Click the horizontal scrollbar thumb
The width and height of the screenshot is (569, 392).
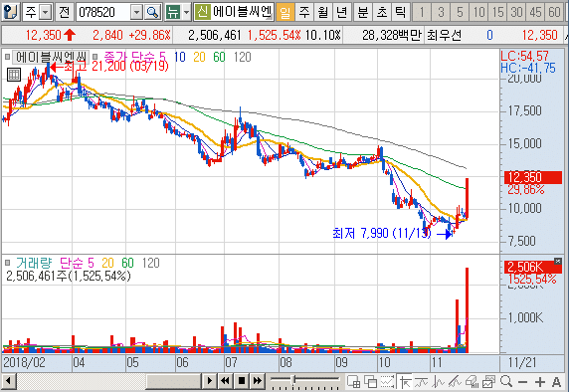click(x=173, y=381)
